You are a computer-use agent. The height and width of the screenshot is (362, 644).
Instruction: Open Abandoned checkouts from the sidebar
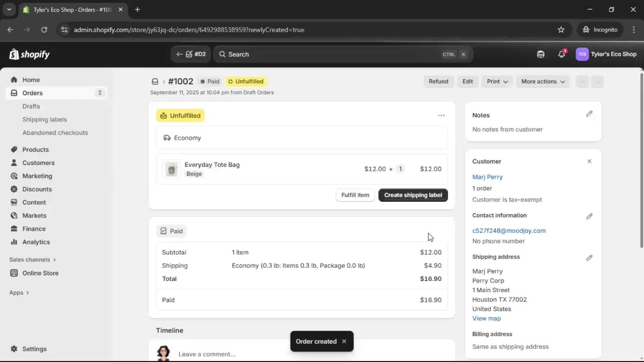coord(55,133)
